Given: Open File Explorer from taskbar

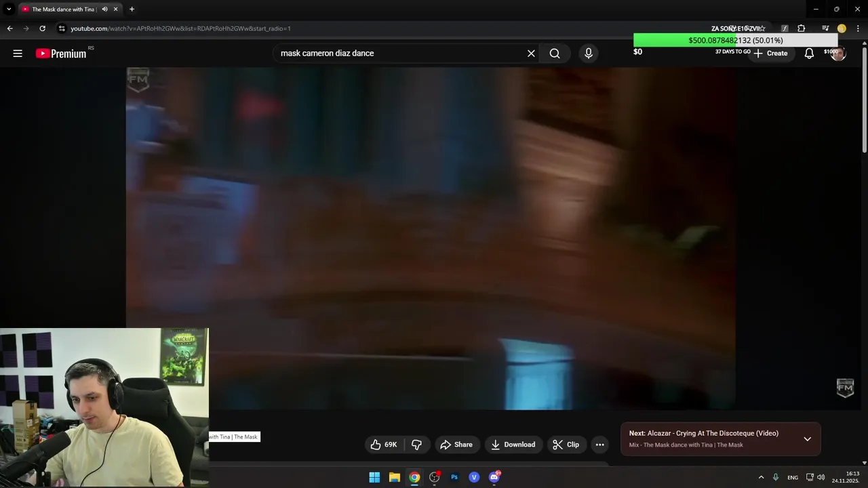Looking at the screenshot, I should tap(394, 477).
